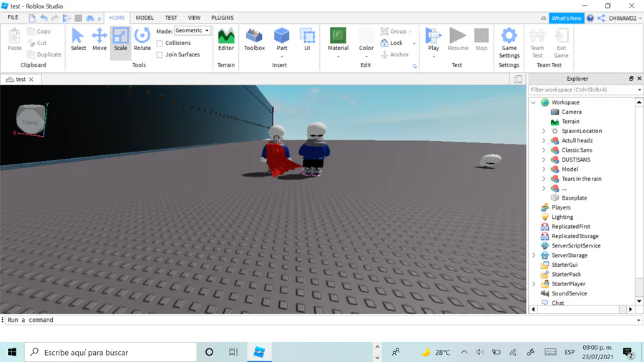Viewport: 644px width, 362px height.
Task: Expand the Classic Sans model
Action: point(544,150)
